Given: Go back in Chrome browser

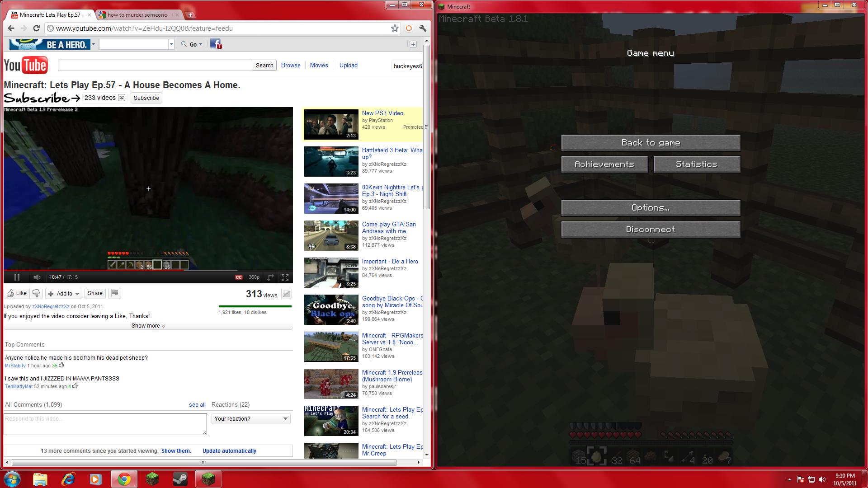Looking at the screenshot, I should tap(11, 28).
